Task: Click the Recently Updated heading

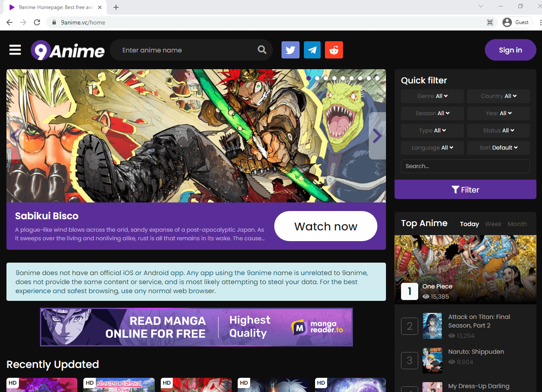Action: pyautogui.click(x=53, y=364)
